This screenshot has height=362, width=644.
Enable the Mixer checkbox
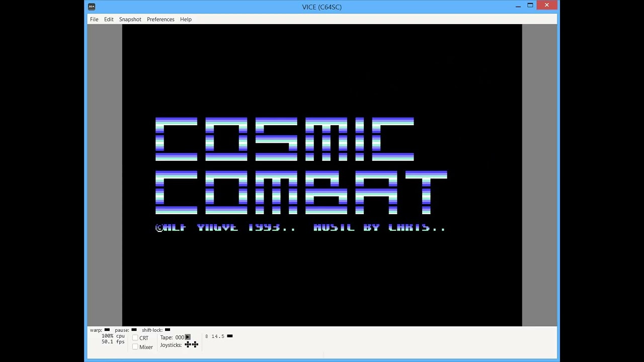(135, 347)
